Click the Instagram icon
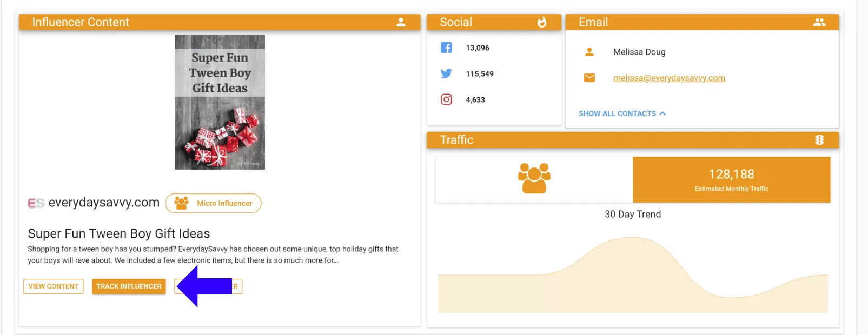Screen dimensions: 868x335 446,99
